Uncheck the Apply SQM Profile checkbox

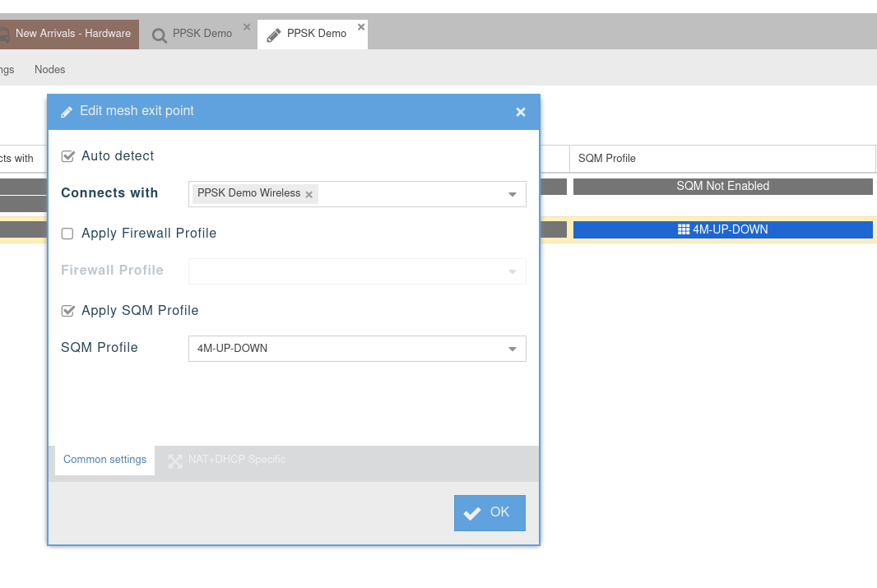[x=68, y=311]
